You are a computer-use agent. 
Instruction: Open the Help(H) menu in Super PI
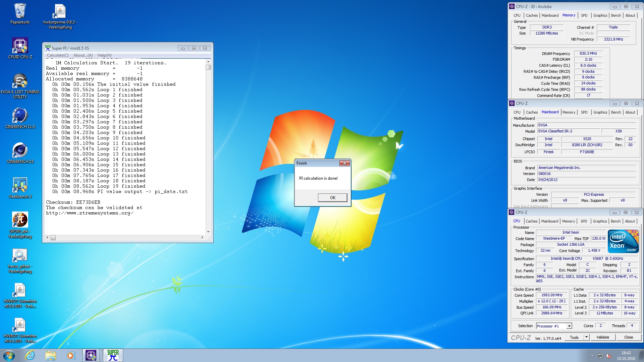(105, 55)
